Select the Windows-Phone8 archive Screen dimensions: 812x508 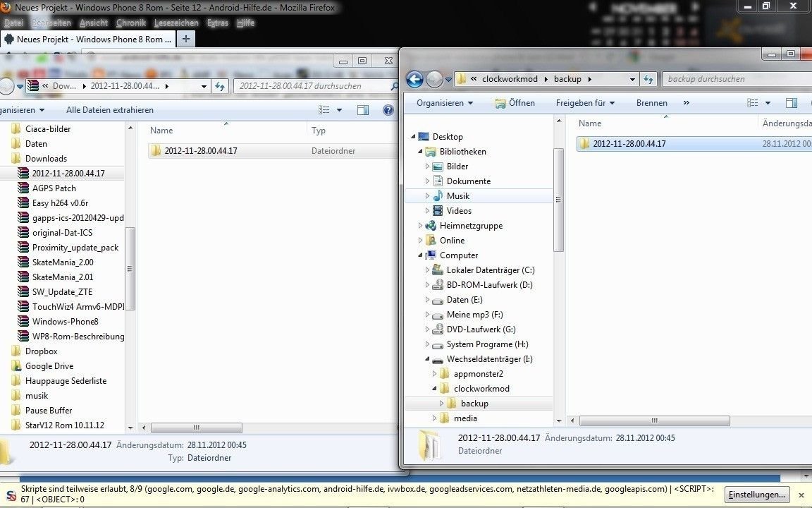click(x=66, y=322)
